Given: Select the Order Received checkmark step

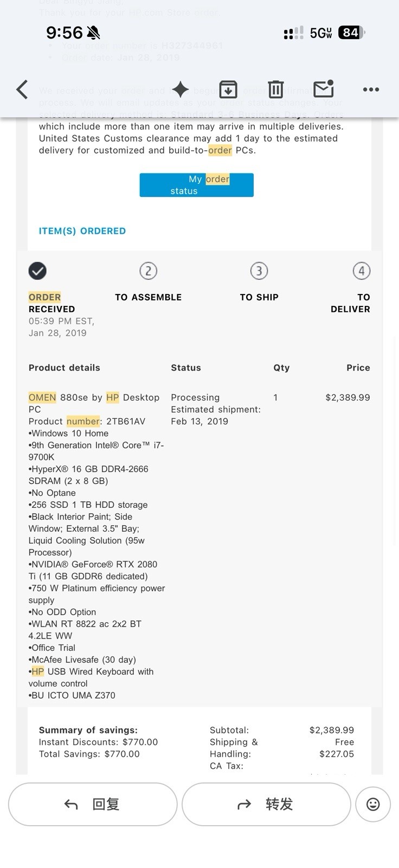Looking at the screenshot, I should [x=37, y=271].
